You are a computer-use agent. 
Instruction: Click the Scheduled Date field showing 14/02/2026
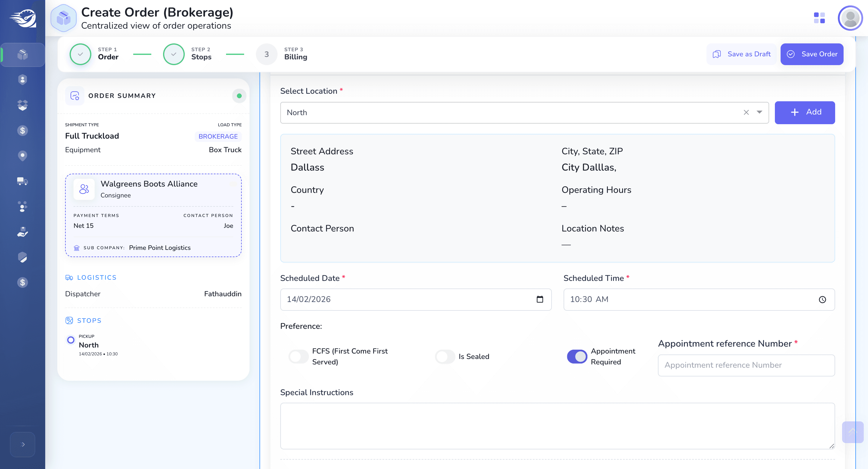pyautogui.click(x=416, y=299)
